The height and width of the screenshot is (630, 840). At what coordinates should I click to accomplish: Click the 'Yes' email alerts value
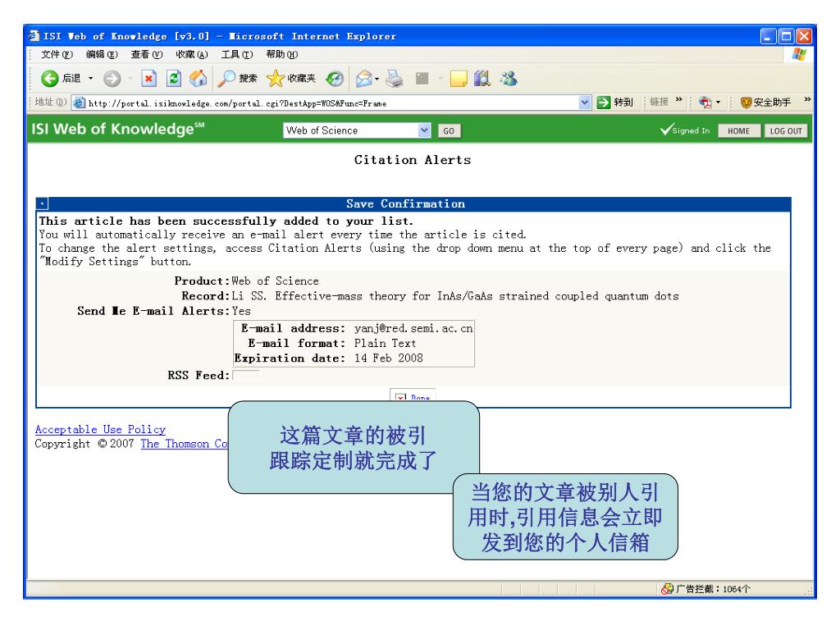pyautogui.click(x=241, y=311)
